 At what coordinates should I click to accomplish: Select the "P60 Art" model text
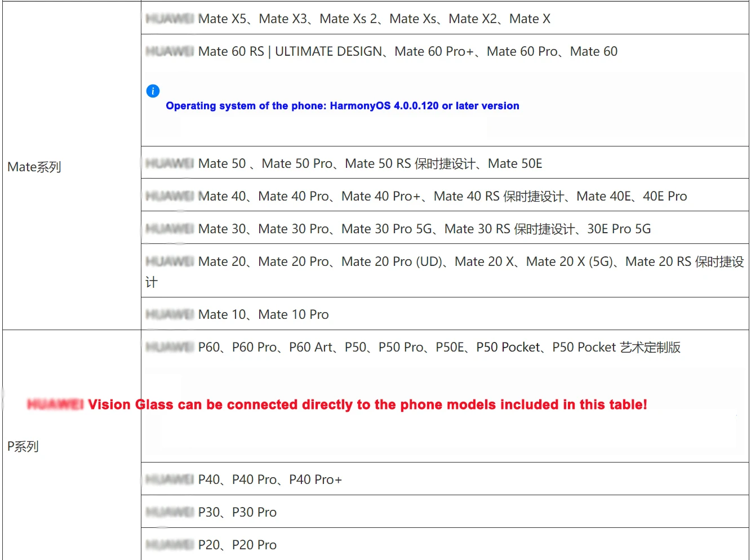click(x=311, y=347)
